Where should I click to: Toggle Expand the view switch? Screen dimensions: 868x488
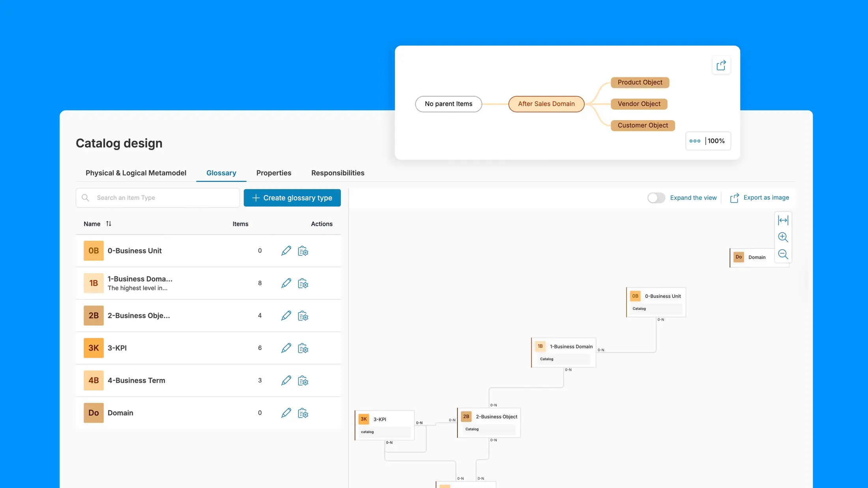pyautogui.click(x=656, y=198)
